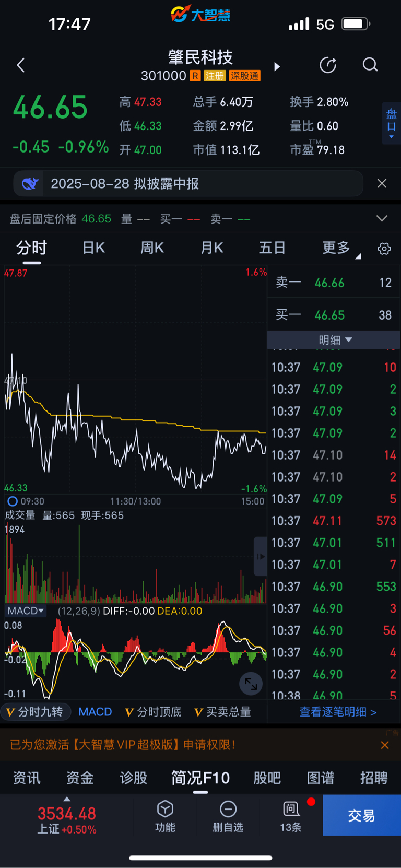Tap the orange R badge

(195, 76)
